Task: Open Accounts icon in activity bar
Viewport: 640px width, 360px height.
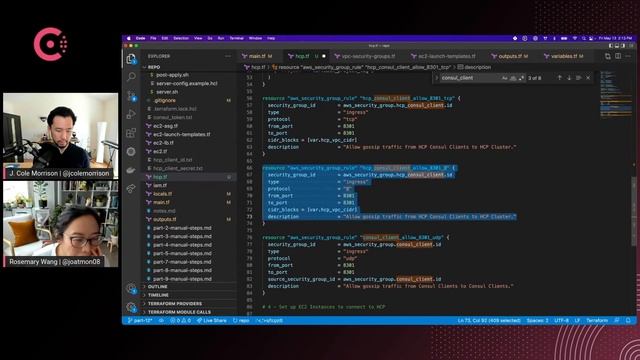Action: pos(131,289)
